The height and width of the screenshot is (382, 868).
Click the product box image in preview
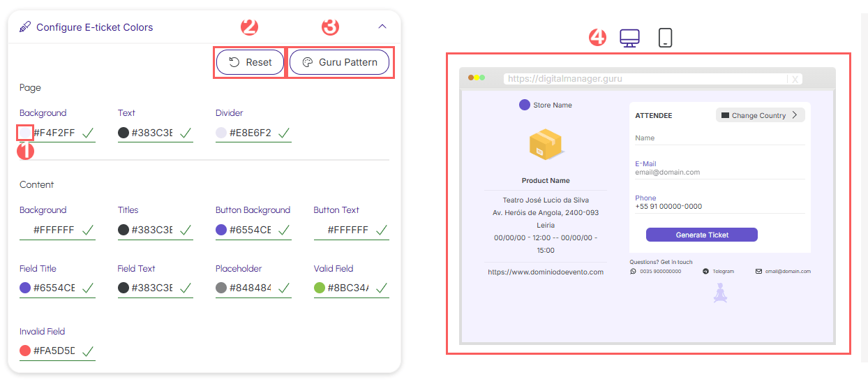coord(546,144)
